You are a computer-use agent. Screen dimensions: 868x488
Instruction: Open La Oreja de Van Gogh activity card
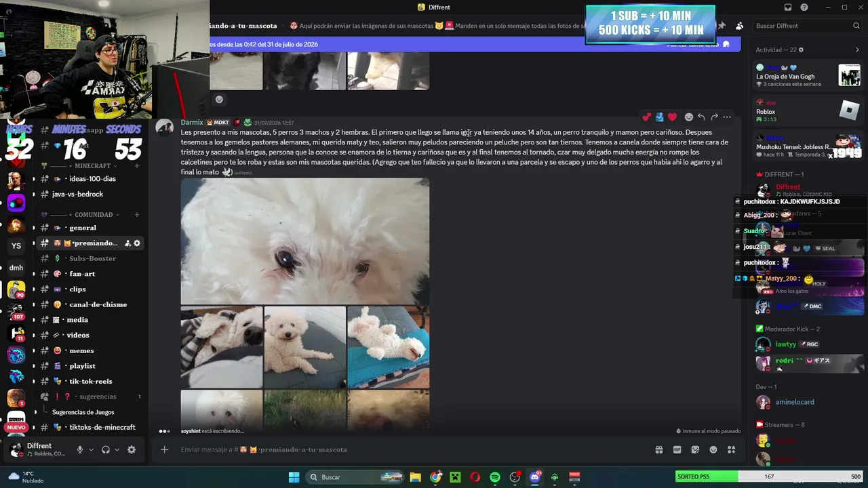point(808,75)
